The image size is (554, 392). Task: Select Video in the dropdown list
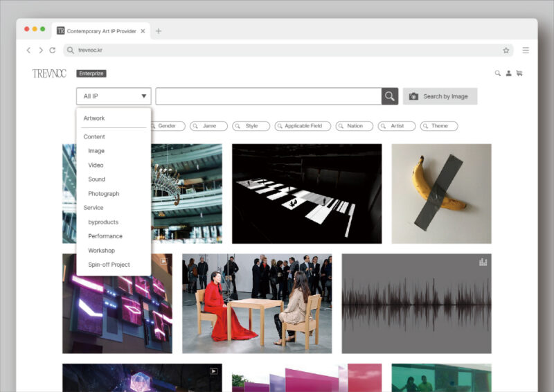click(x=96, y=165)
